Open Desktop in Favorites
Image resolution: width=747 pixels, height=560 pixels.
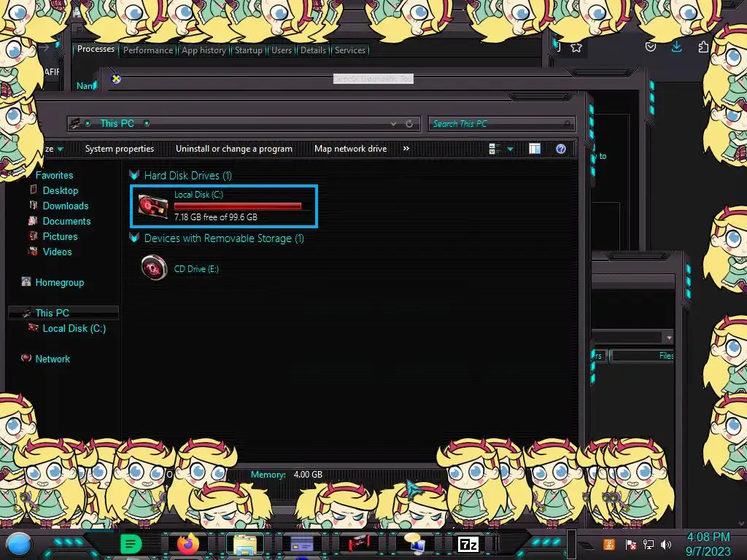(61, 190)
